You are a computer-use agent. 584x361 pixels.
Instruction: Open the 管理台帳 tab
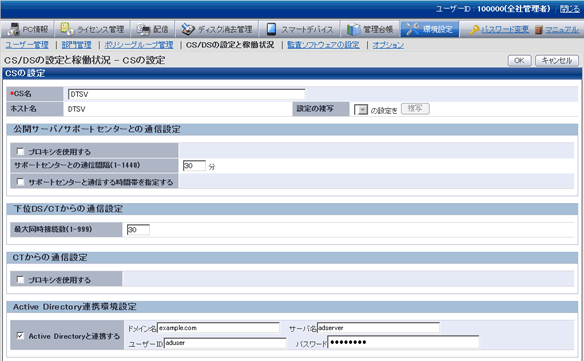pos(370,29)
